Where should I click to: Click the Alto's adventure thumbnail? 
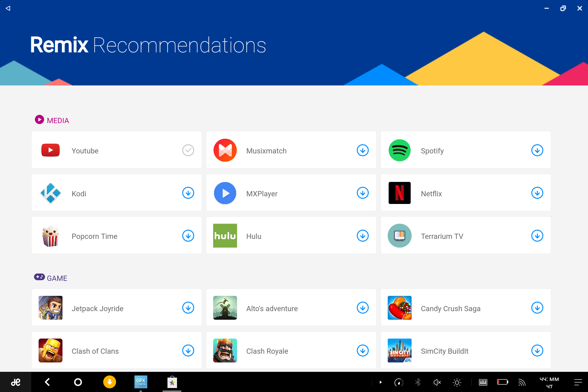click(225, 308)
